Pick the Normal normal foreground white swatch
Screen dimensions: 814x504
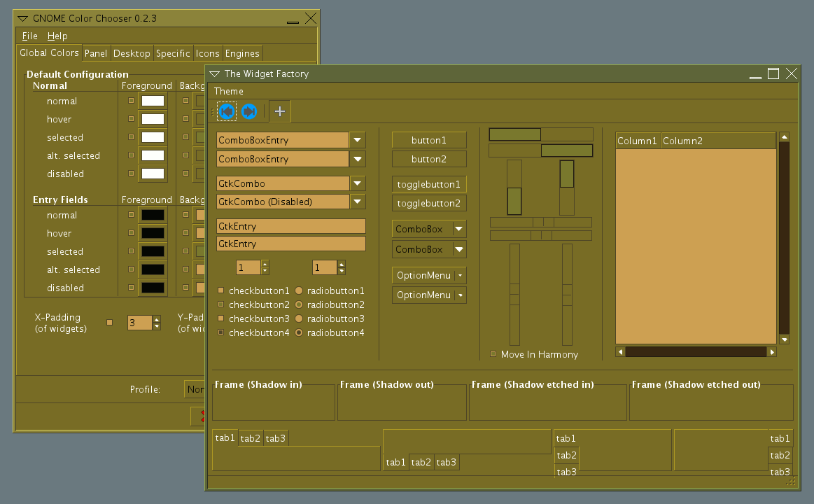pos(153,101)
